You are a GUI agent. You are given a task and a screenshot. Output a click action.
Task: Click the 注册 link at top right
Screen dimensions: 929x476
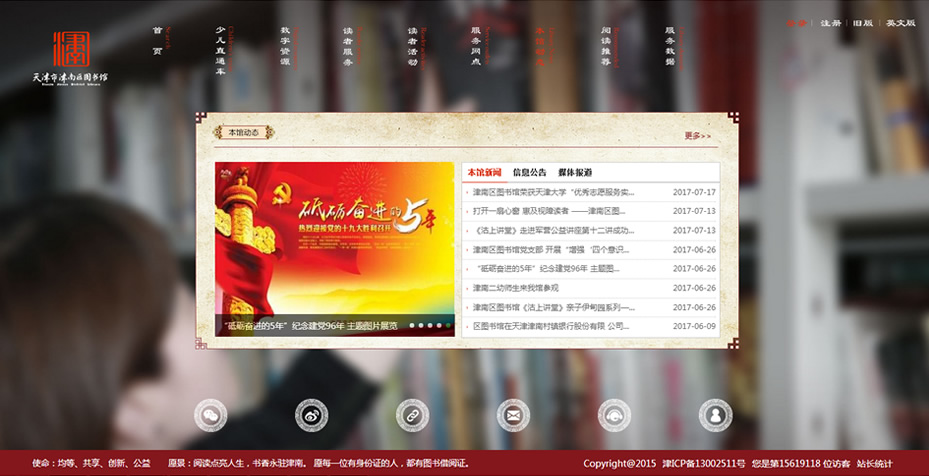(830, 23)
